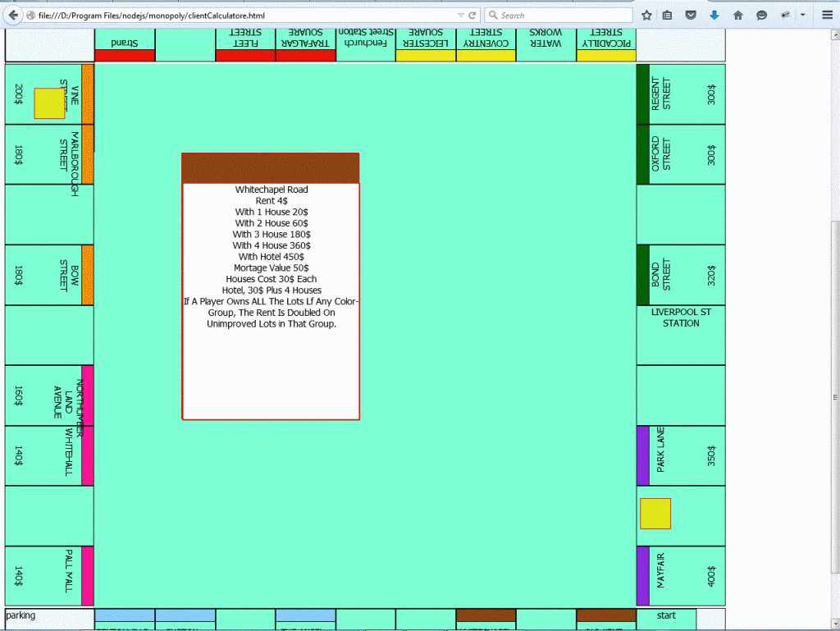The width and height of the screenshot is (840, 631).
Task: Click Mayfair's purple color band
Action: (x=643, y=576)
